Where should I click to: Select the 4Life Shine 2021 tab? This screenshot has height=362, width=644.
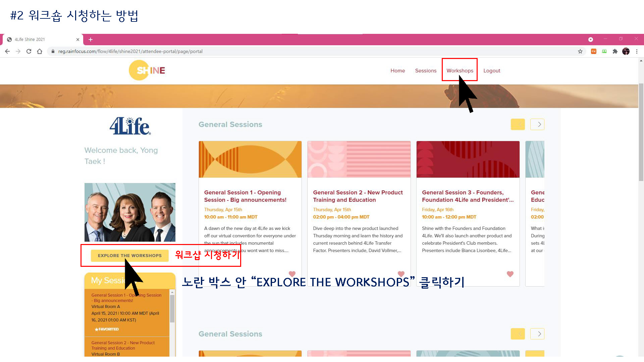point(43,40)
